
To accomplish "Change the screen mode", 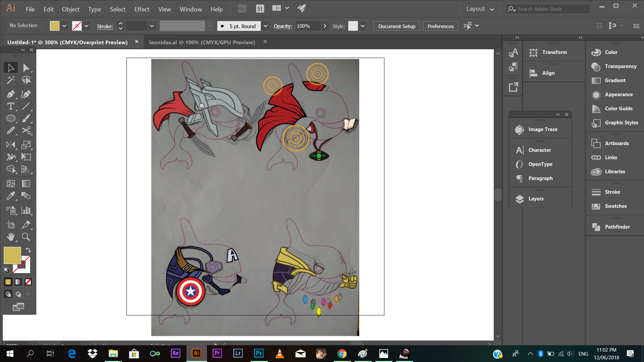I will 18,307.
